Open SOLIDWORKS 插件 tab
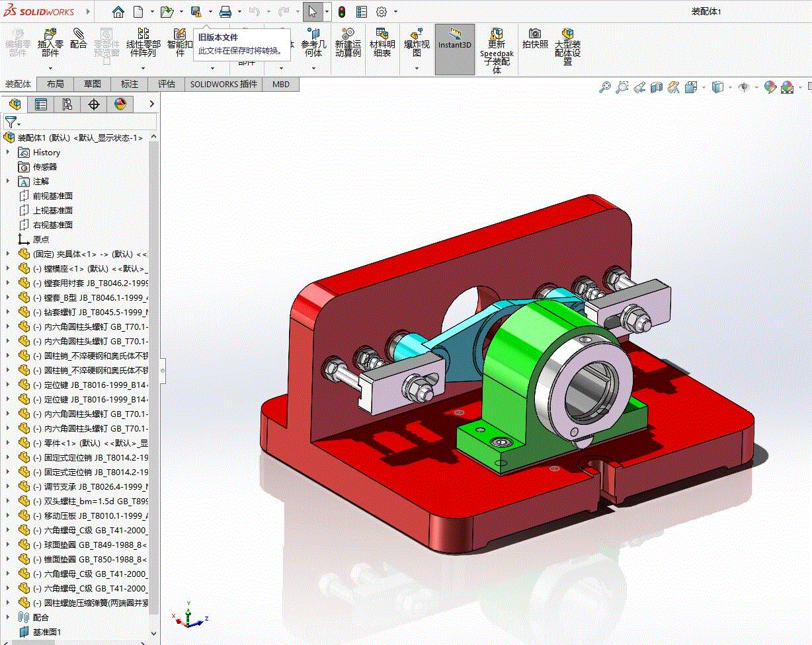 coord(223,84)
